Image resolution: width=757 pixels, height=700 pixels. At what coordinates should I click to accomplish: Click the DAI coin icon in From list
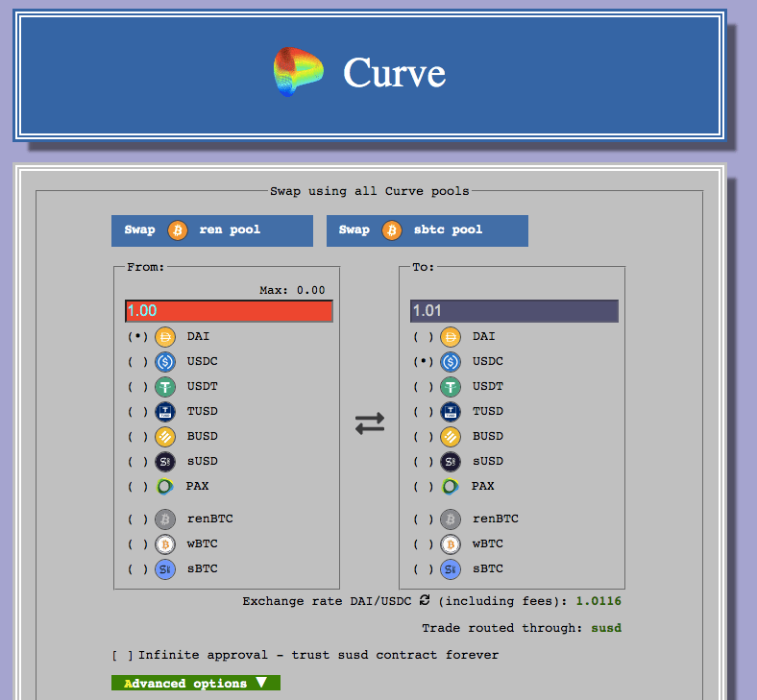pos(165,337)
